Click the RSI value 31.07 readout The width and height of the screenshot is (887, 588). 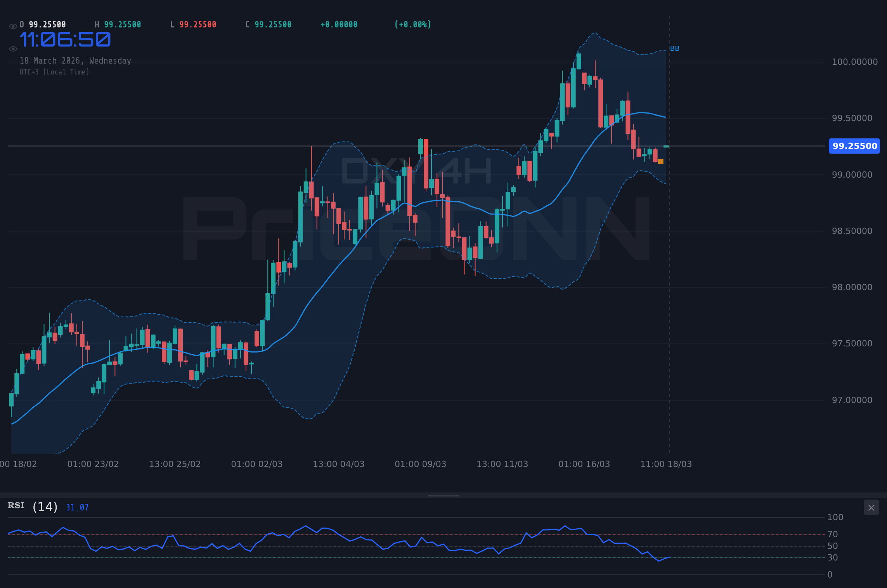pos(77,507)
